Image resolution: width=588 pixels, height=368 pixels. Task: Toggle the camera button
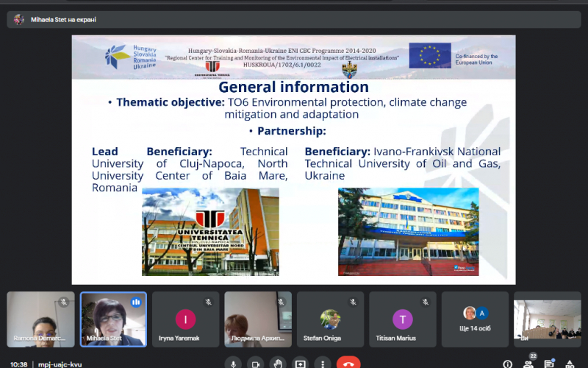pos(256,364)
